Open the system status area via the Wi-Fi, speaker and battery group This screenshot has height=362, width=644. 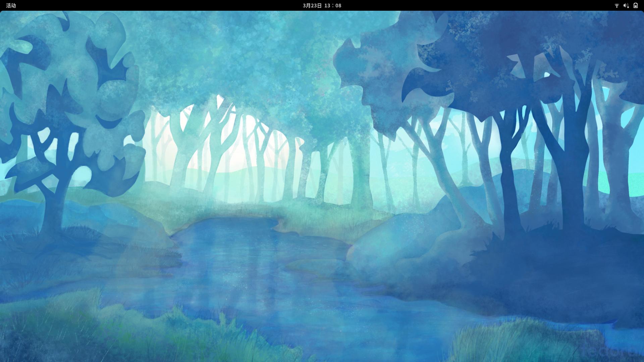coord(626,5)
